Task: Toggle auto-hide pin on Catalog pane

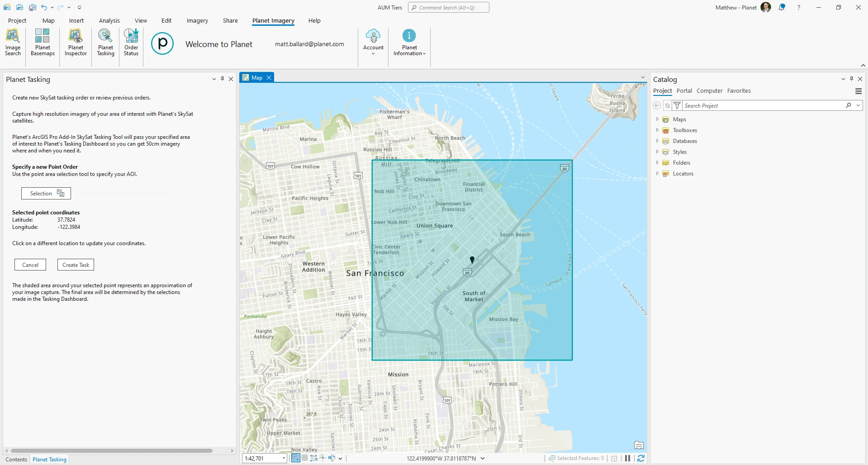Action: [851, 79]
